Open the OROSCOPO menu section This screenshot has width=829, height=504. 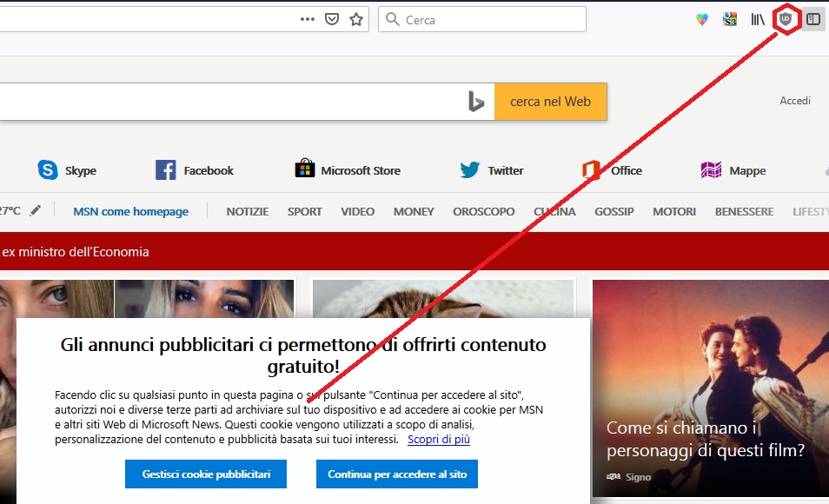[483, 211]
